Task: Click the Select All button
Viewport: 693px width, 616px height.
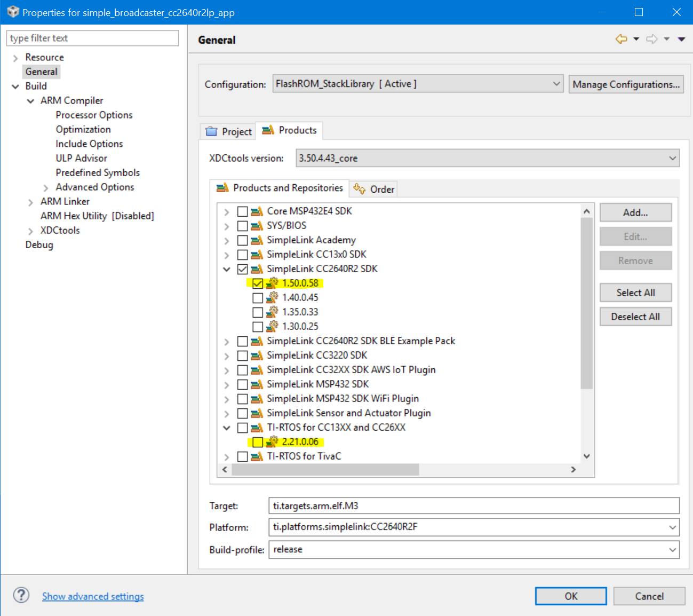Action: [635, 293]
